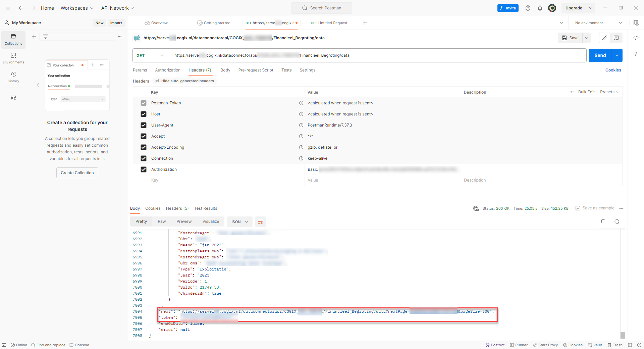Open response more options ellipsis
Image resolution: width=644 pixels, height=349 pixels.
point(622,208)
